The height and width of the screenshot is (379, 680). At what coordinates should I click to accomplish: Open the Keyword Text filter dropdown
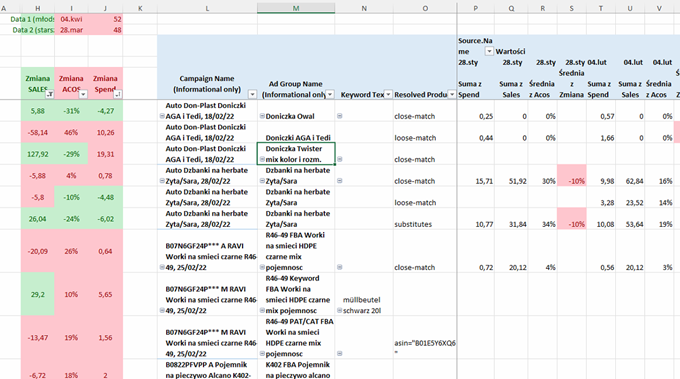(x=388, y=94)
